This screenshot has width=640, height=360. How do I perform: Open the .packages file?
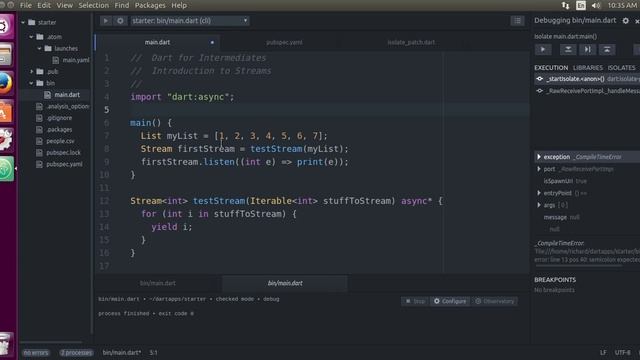click(x=59, y=129)
